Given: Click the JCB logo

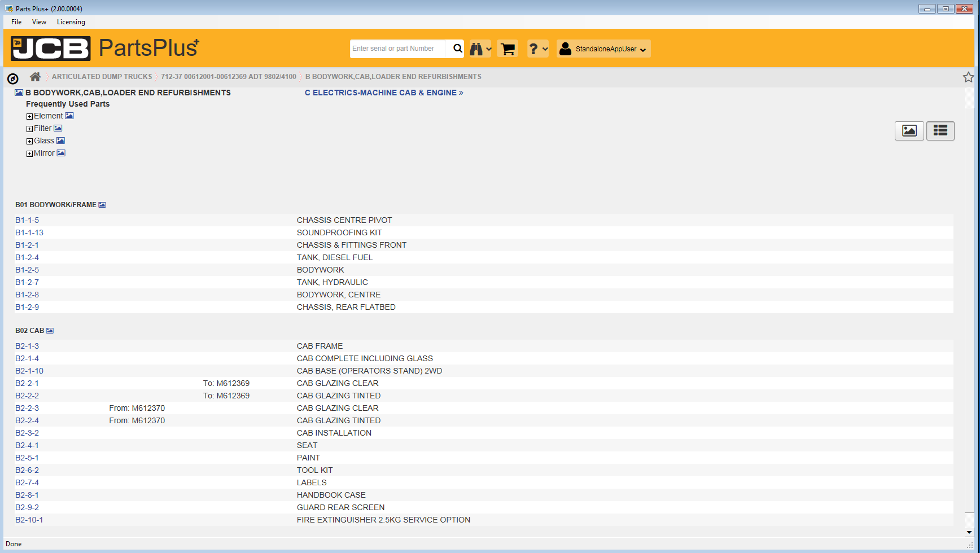Looking at the screenshot, I should point(51,49).
